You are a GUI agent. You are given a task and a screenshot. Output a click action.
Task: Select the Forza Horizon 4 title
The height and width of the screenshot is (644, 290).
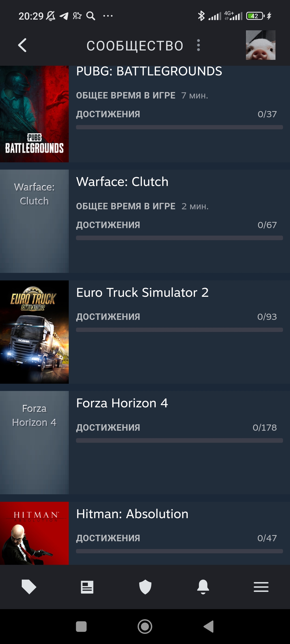coord(122,403)
